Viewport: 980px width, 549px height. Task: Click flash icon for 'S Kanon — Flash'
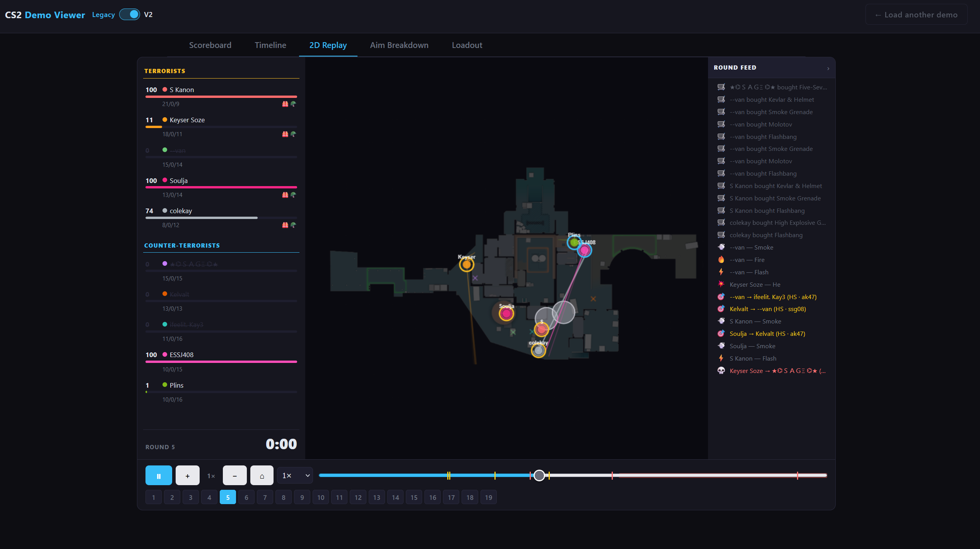click(x=721, y=358)
